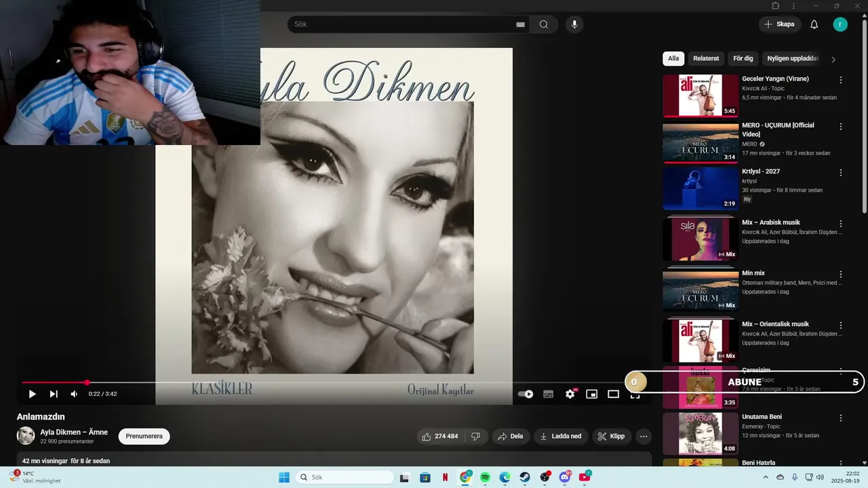Create a clip with Klipp

612,436
